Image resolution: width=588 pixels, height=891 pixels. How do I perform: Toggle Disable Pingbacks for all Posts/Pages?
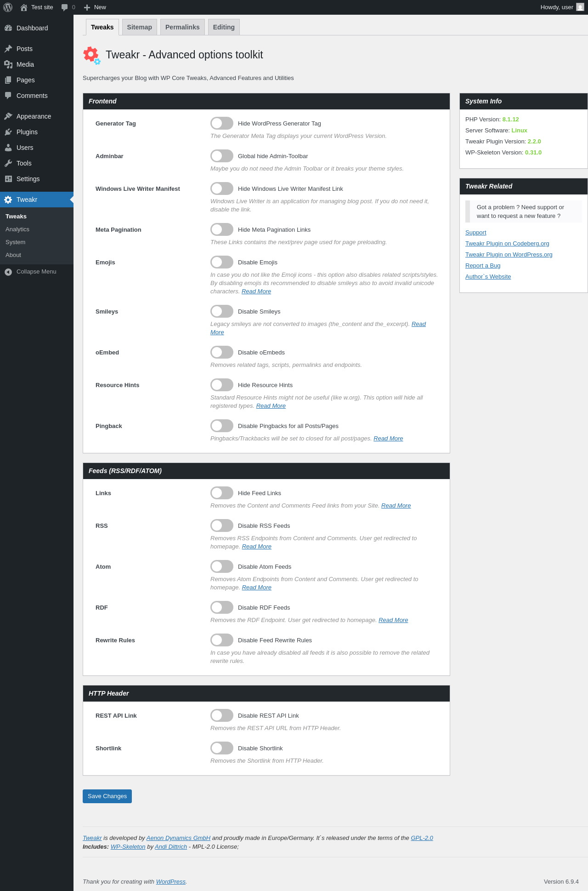coord(222,426)
